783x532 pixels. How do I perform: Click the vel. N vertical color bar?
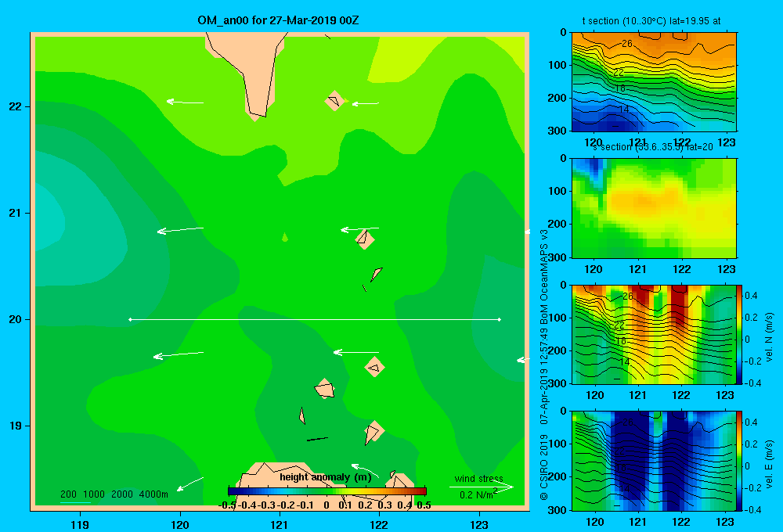pos(740,334)
